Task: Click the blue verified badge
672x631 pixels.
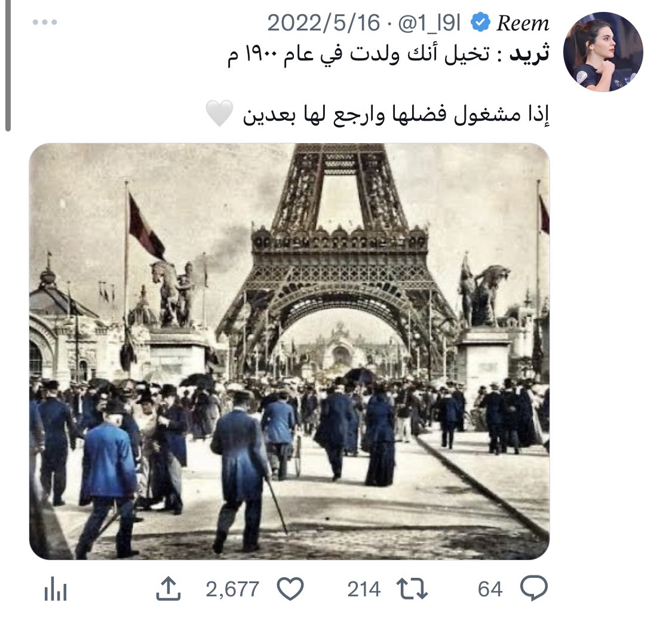Action: point(480,23)
